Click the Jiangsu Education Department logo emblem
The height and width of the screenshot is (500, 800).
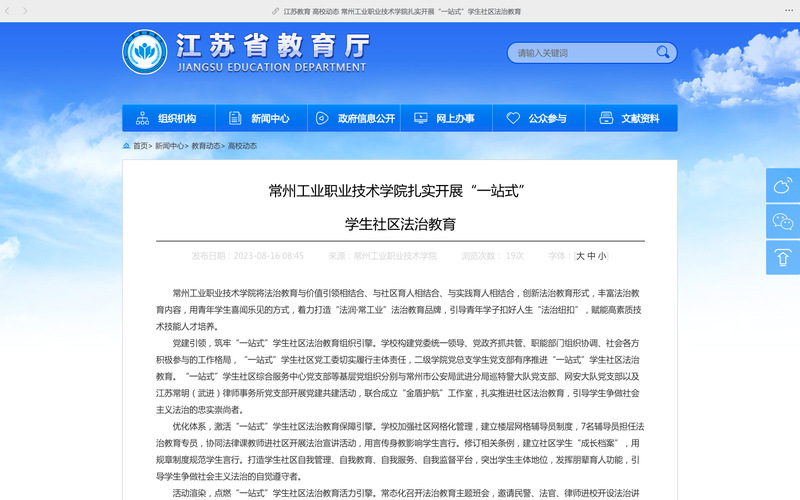[x=144, y=53]
